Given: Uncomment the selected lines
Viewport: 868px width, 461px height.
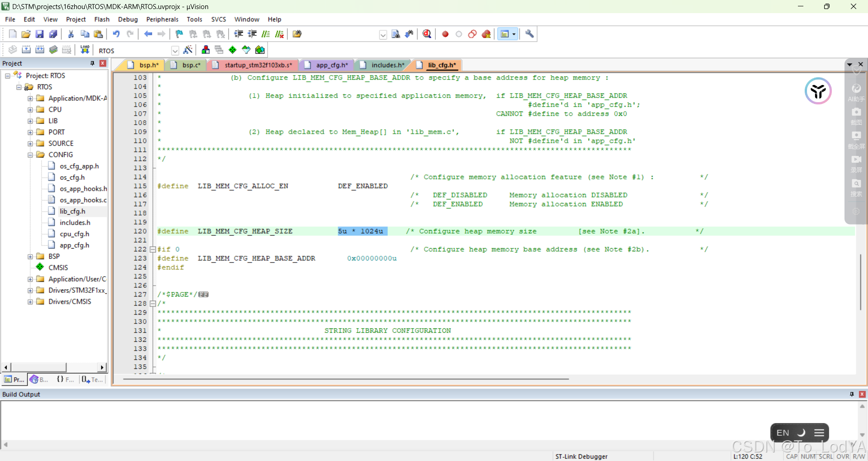Looking at the screenshot, I should click(x=279, y=34).
